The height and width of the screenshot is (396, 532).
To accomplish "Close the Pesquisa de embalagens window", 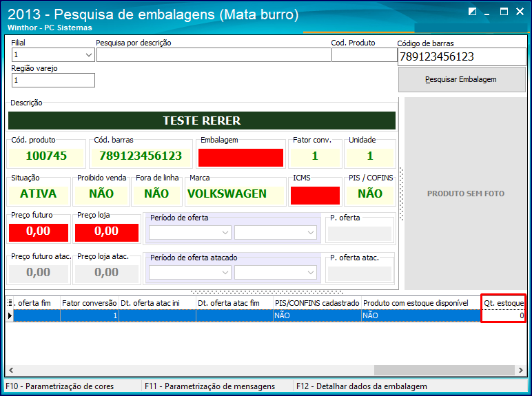I will 520,12.
